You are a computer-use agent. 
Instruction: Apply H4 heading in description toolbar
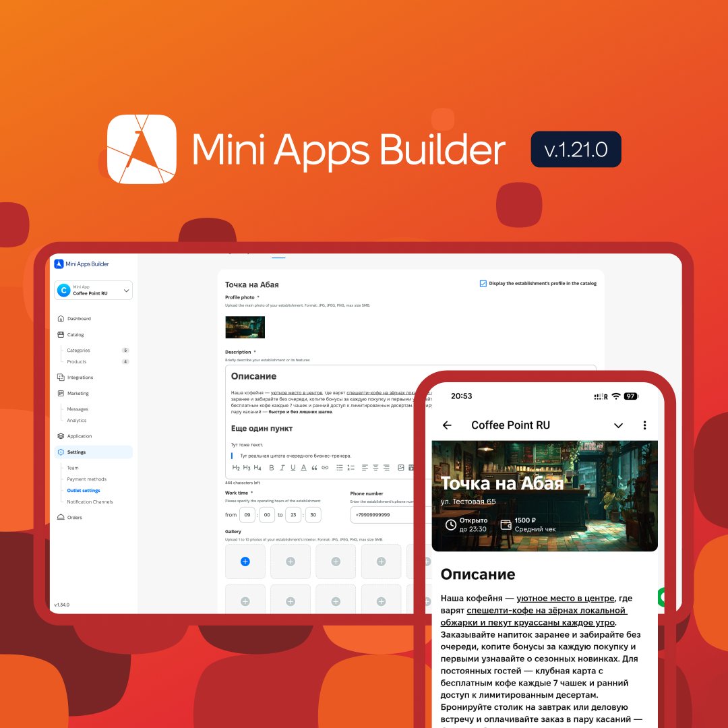tap(257, 468)
